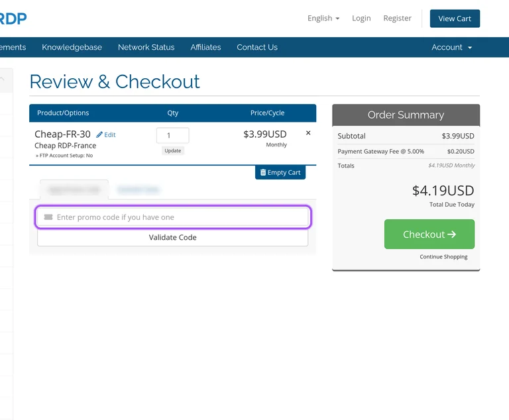Click the Subtotal label
Image resolution: width=509 pixels, height=420 pixels.
(351, 136)
